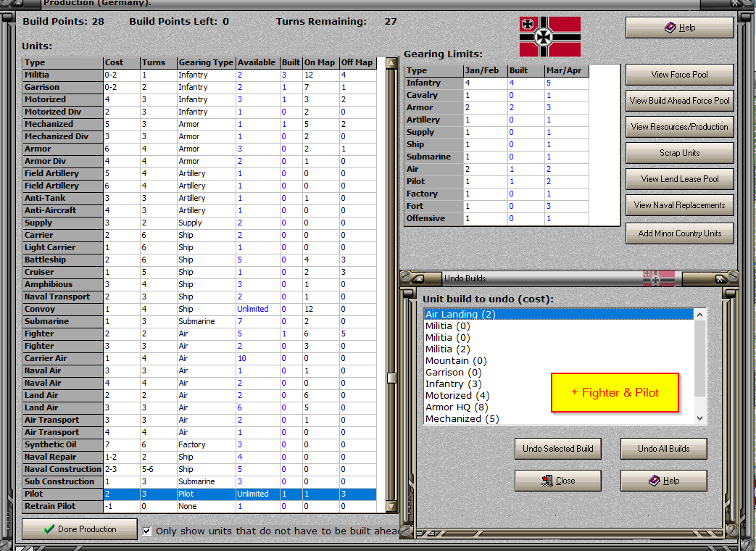Select 'Infantry (3)' in undo list
This screenshot has height=551, width=756.
click(559, 384)
